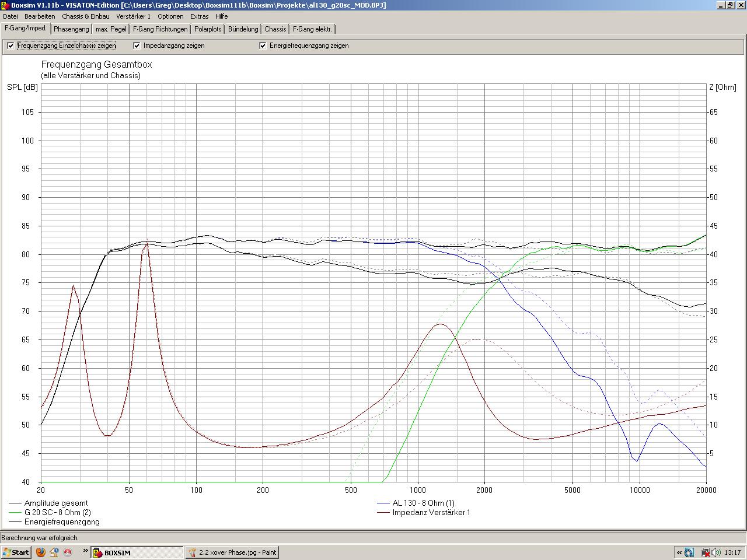This screenshot has width=747, height=560.
Task: Switch to the Phasengang tab
Action: pyautogui.click(x=72, y=29)
